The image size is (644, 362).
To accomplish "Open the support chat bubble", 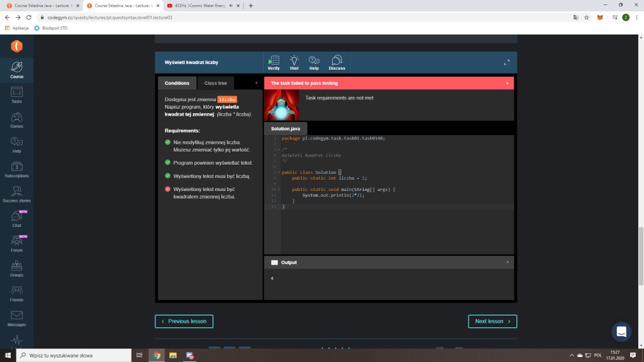I will click(621, 331).
